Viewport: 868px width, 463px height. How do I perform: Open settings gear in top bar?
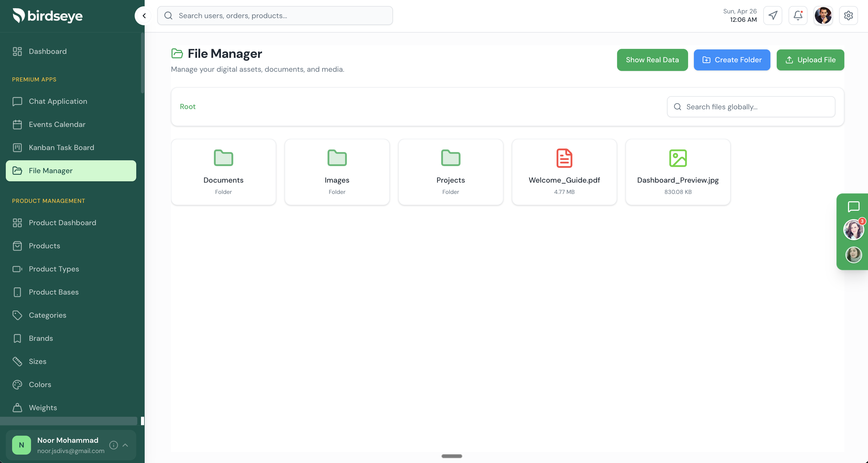click(x=848, y=16)
